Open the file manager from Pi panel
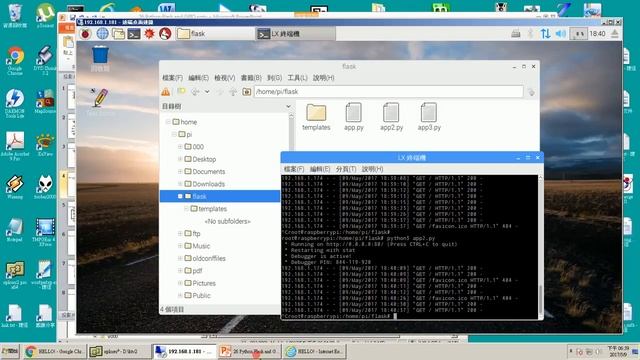640x360 pixels. (118, 34)
